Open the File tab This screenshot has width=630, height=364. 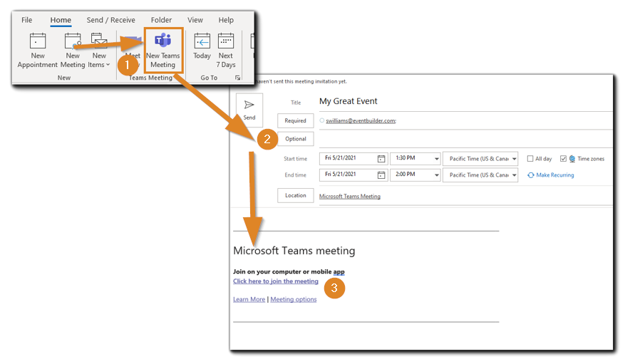pyautogui.click(x=27, y=20)
